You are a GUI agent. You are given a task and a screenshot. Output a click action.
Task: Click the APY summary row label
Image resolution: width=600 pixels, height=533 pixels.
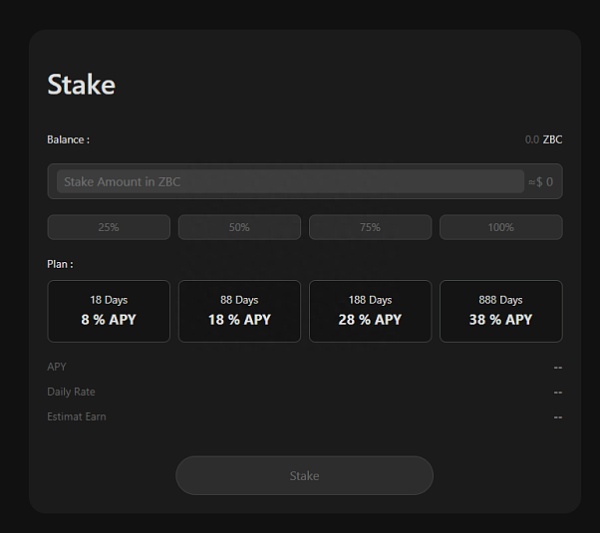click(57, 367)
